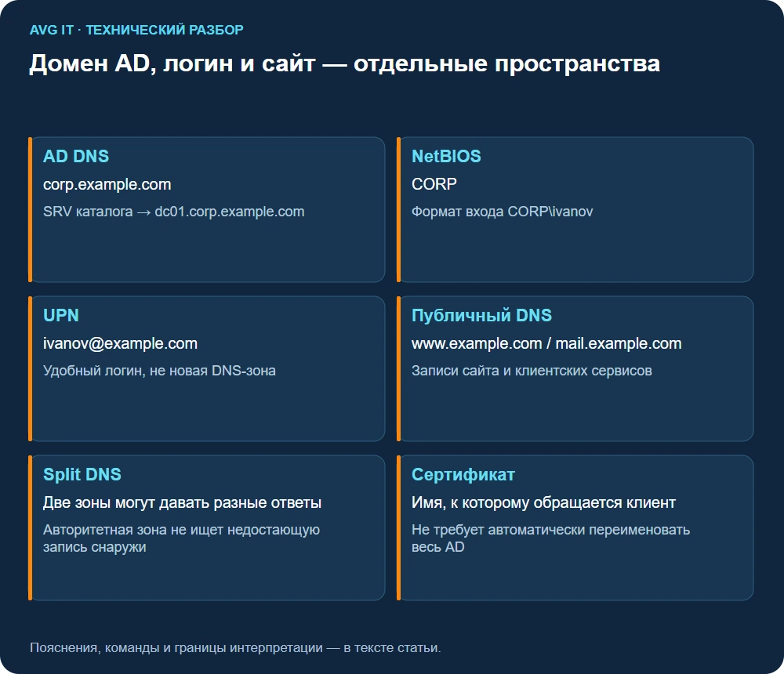
Task: Click 'www.example.com / mail.example.com' value
Action: tap(546, 343)
